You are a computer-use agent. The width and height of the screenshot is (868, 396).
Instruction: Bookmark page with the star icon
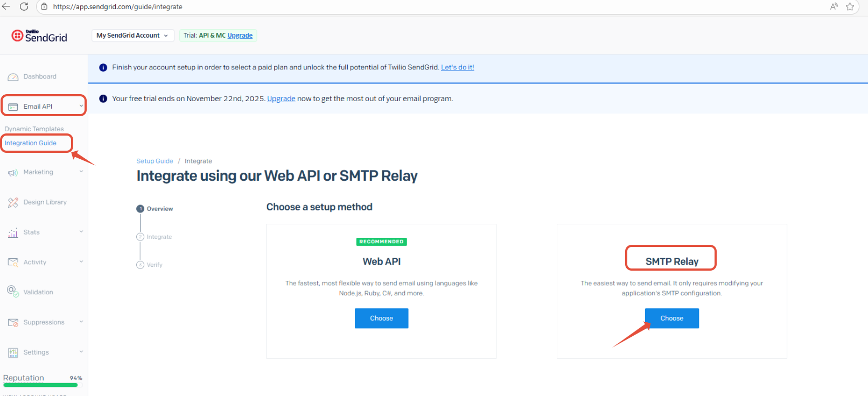850,6
